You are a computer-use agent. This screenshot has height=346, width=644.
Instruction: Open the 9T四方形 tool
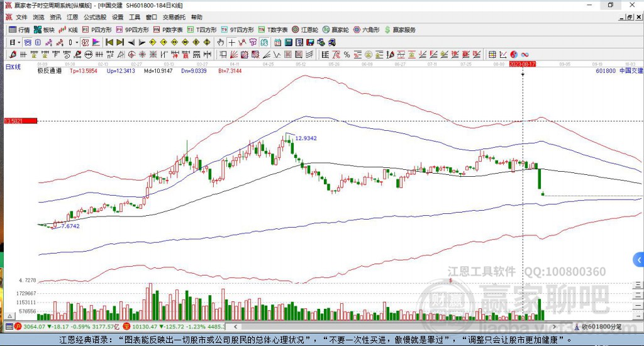237,30
